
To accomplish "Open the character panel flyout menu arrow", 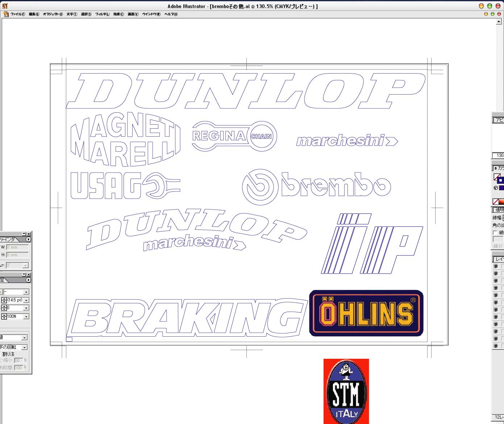I will pyautogui.click(x=28, y=280).
